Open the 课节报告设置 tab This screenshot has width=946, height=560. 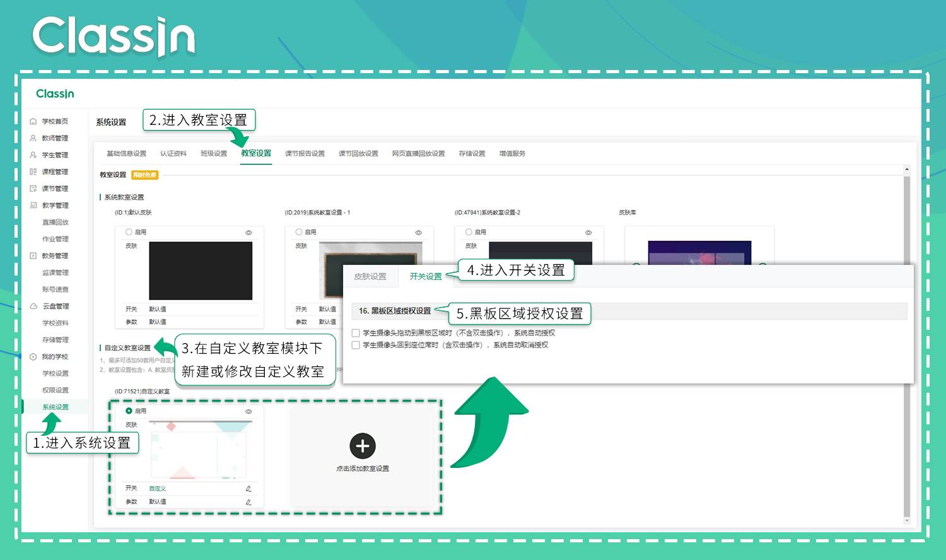pyautogui.click(x=305, y=153)
